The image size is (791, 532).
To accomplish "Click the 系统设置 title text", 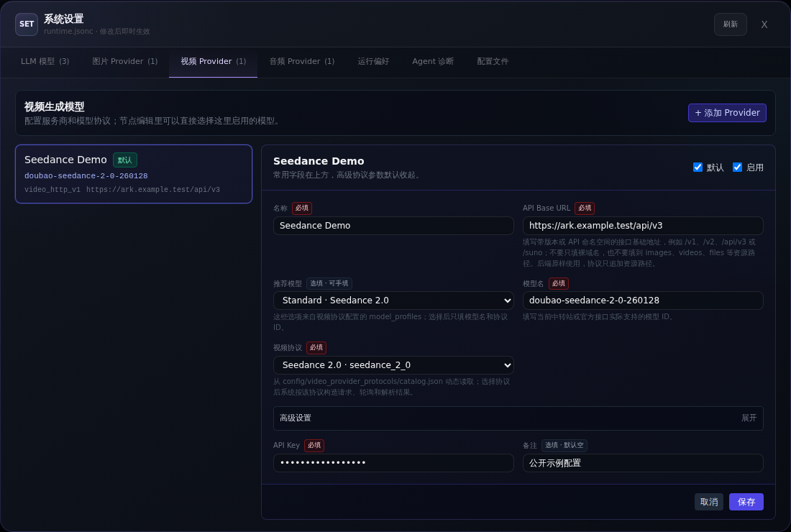I will pos(63,19).
